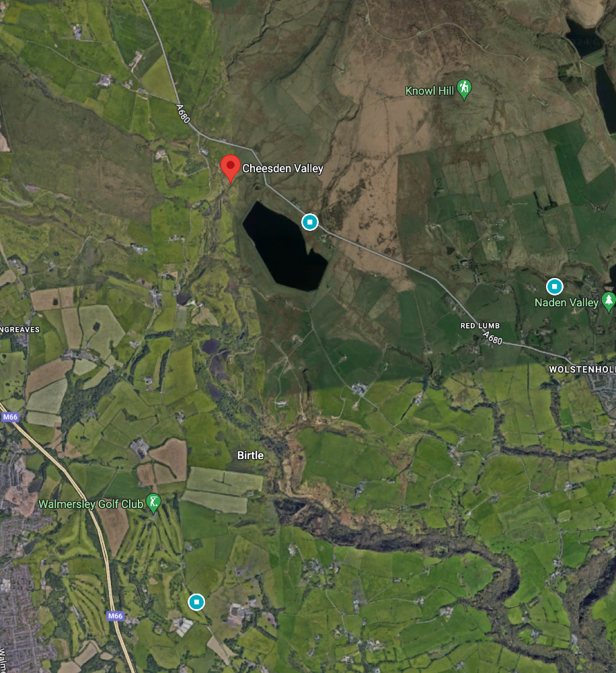The image size is (616, 673).
Task: Select the teal stop marker south of Walmersley Golf Club
Action: point(196,602)
